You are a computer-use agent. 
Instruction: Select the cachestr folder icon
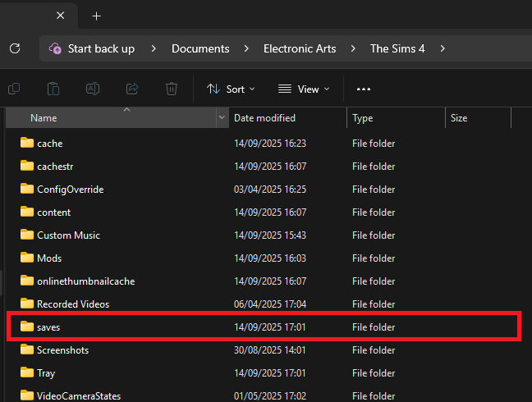tap(27, 166)
